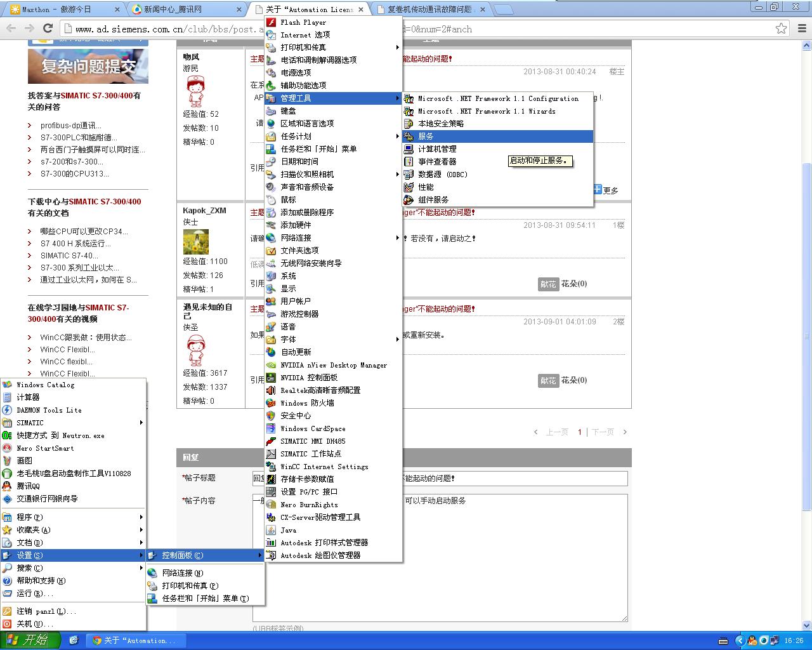Image resolution: width=812 pixels, height=650 pixels.
Task: Open 设置 PG/PC 接口 menu item
Action: pyautogui.click(x=334, y=492)
